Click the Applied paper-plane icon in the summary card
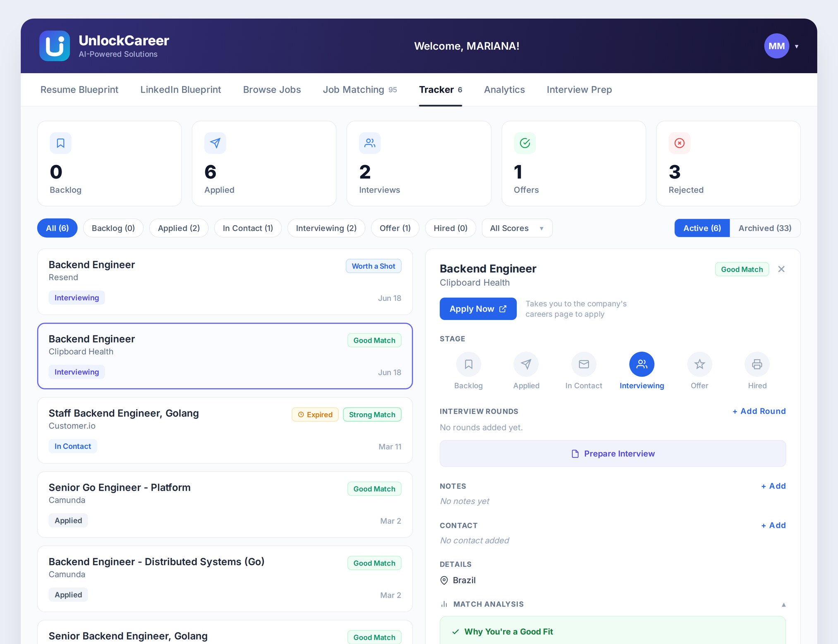 click(215, 143)
